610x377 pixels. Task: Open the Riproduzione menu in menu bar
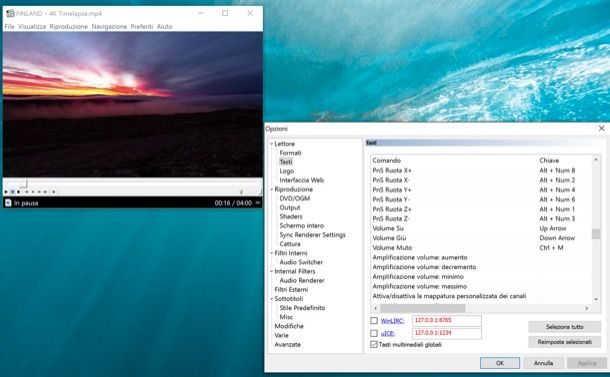(x=68, y=26)
